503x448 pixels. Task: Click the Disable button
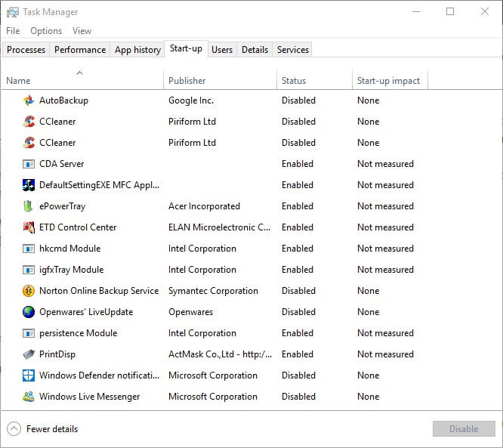(x=464, y=429)
